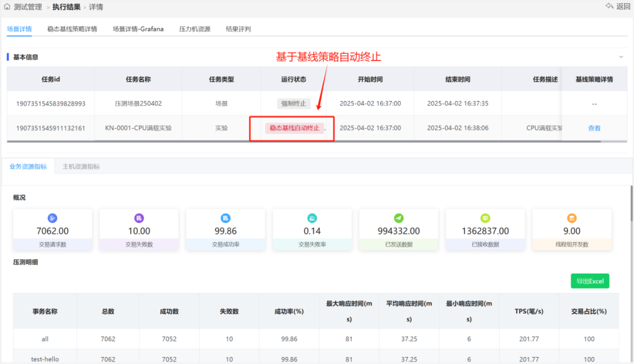Click the teal 交易失败率 icon
Image resolution: width=634 pixels, height=364 pixels.
tap(312, 218)
